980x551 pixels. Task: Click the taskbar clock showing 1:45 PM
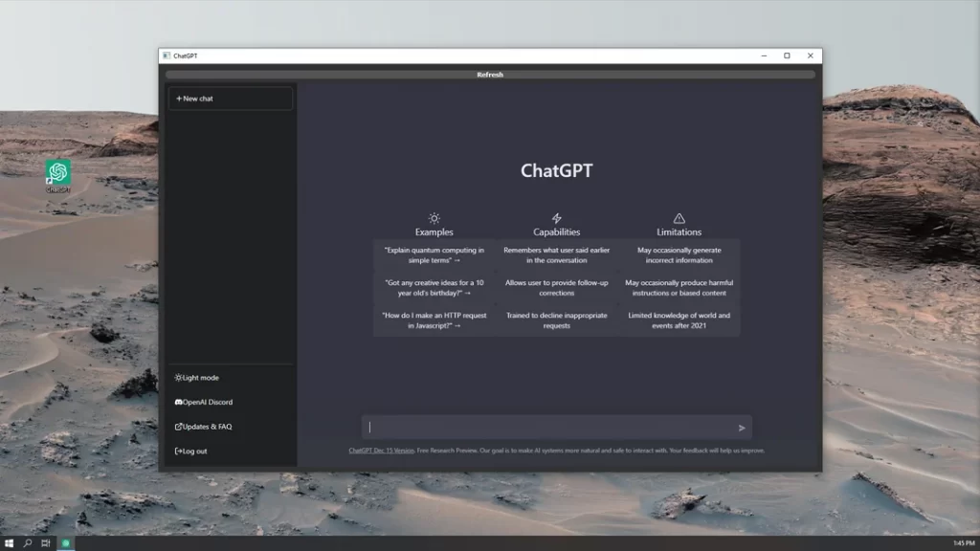964,543
